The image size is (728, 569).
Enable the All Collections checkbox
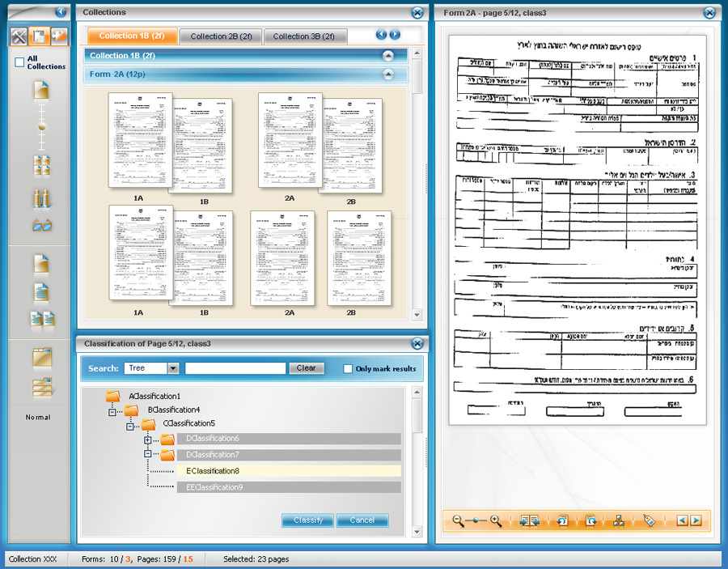19,62
